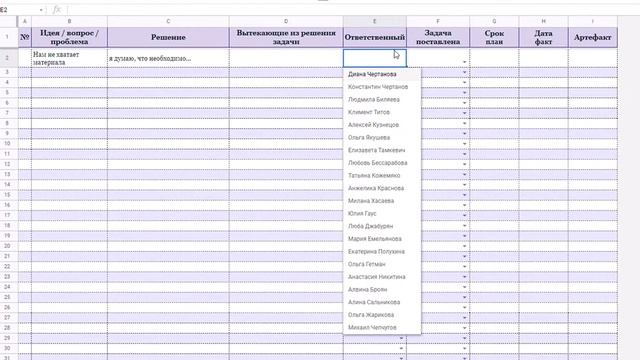The height and width of the screenshot is (360, 640).
Task: Select row 12 header
Action: [7, 164]
